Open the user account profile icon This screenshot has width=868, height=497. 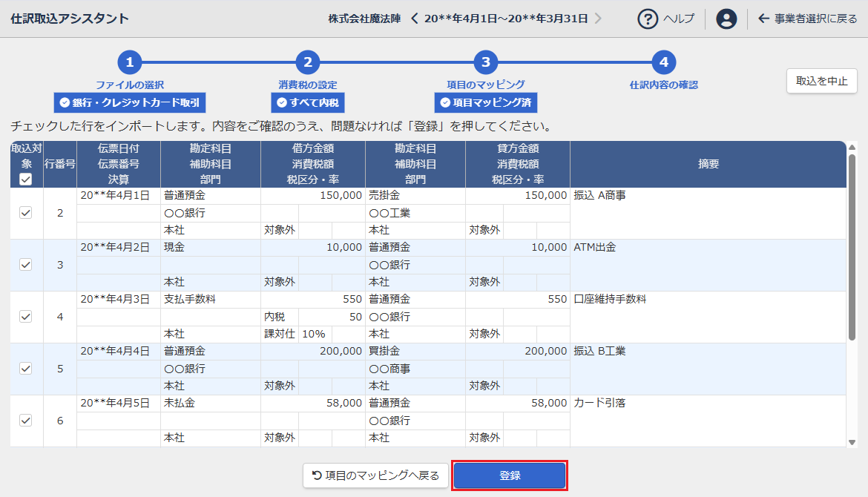(726, 19)
